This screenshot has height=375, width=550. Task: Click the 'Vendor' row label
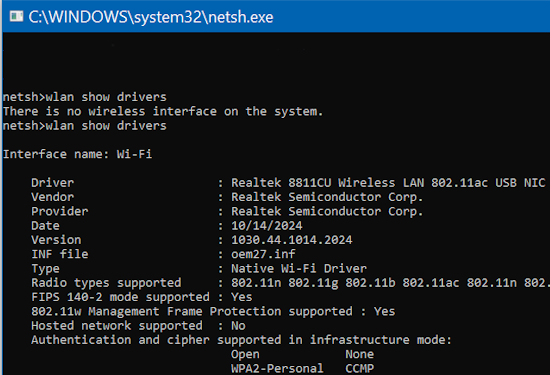[x=53, y=197]
